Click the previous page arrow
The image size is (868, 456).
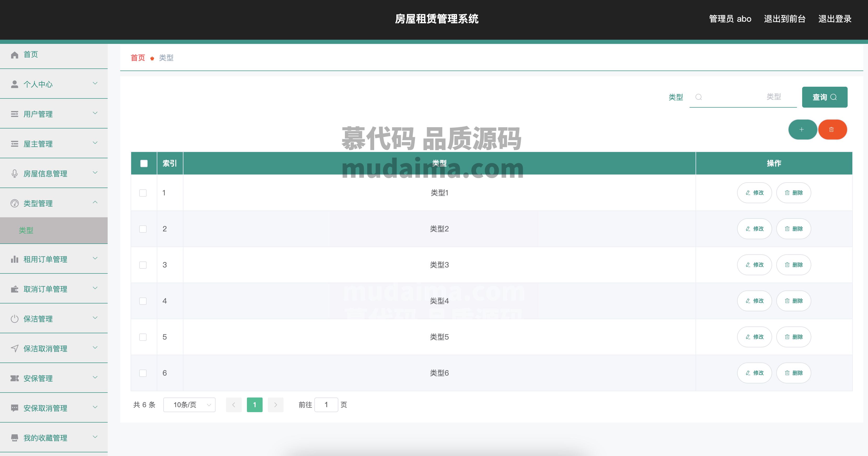(x=234, y=405)
